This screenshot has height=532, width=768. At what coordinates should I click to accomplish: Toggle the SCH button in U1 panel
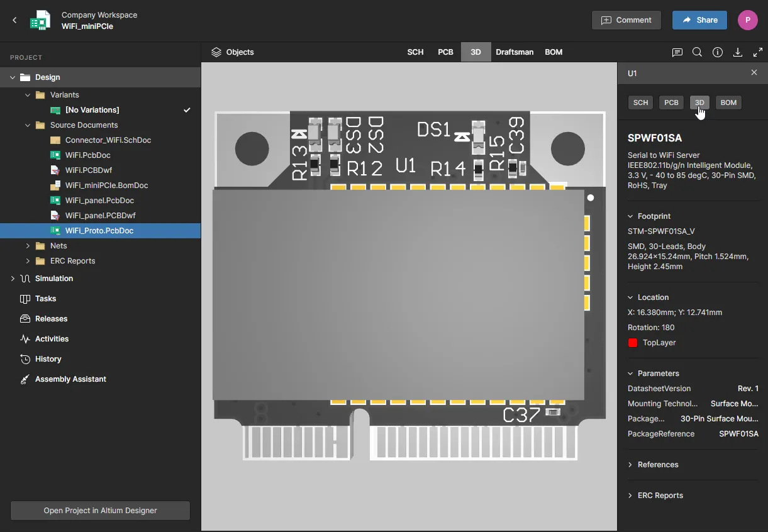[x=640, y=103]
